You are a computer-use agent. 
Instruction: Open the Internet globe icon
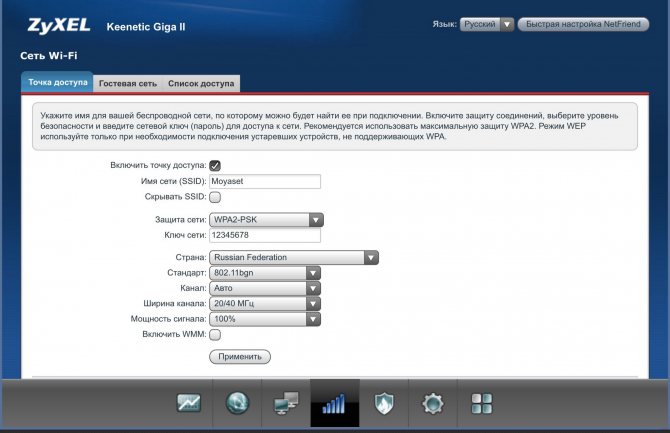click(x=237, y=403)
